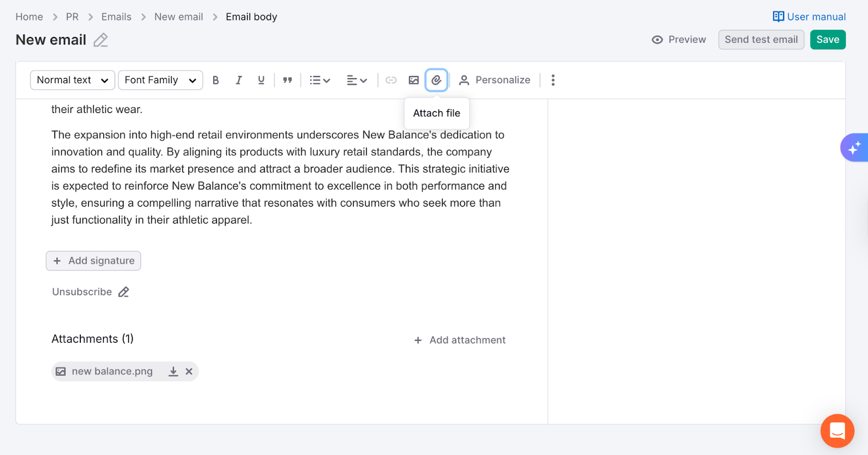Open the more options vertical dots menu

[553, 80]
